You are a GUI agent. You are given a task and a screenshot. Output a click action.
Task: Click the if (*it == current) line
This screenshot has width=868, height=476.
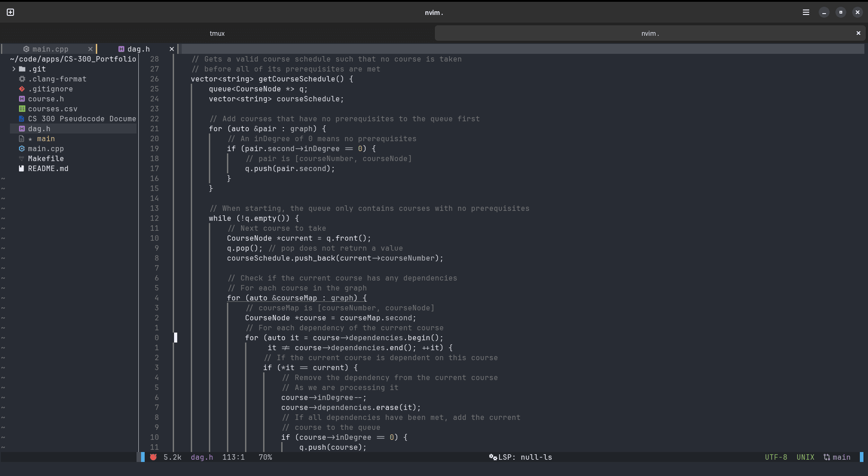310,367
